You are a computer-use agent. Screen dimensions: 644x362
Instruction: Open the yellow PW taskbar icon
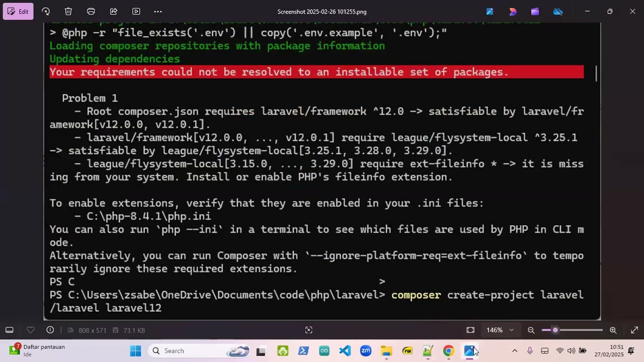[x=407, y=351]
